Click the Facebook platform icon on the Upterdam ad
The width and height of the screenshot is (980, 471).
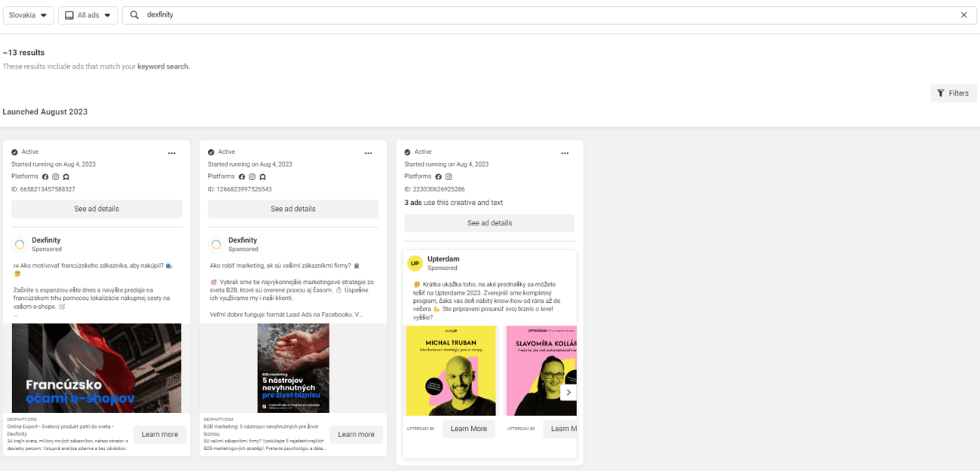[439, 176]
